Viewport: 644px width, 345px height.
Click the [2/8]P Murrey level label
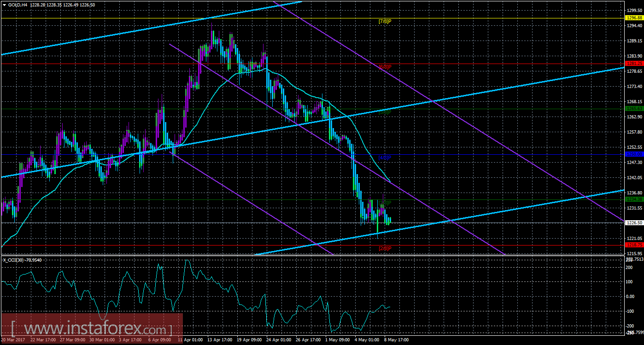(385, 248)
